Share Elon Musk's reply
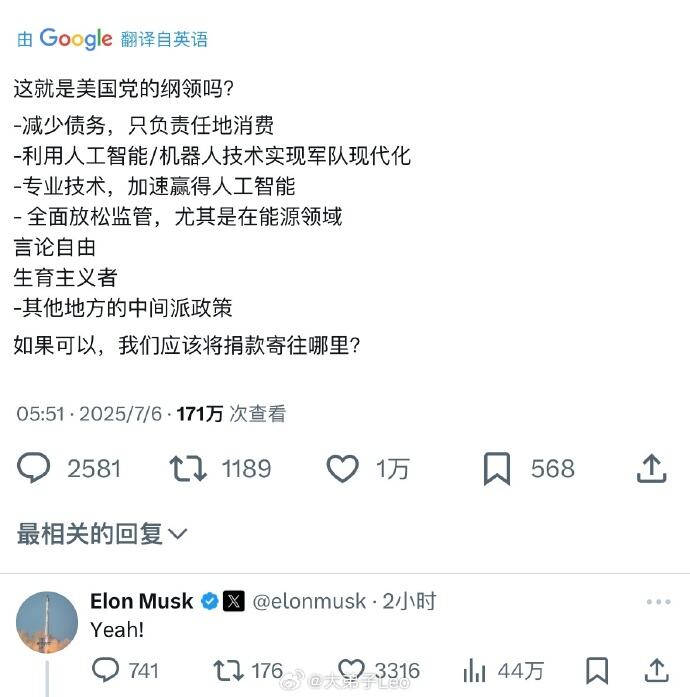Screen dimensions: 690x697 coord(656,669)
